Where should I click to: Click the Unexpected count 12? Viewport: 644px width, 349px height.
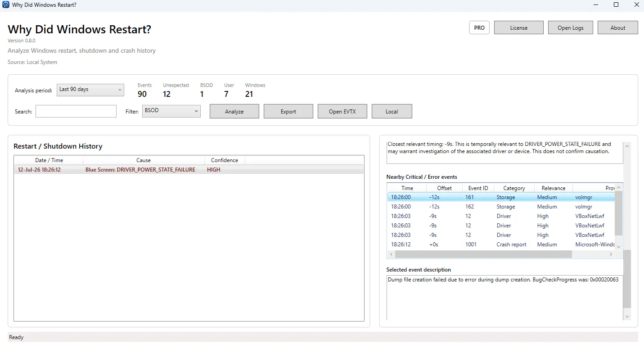click(167, 94)
